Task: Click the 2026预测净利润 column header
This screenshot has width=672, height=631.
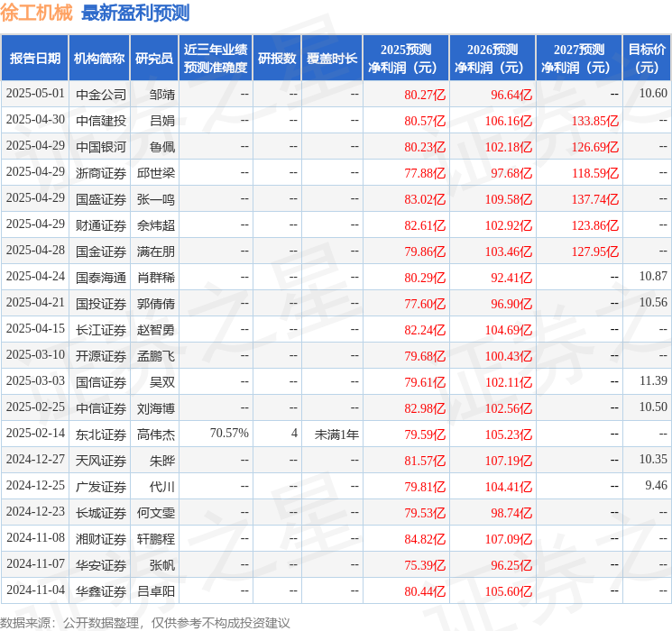Action: (492, 58)
